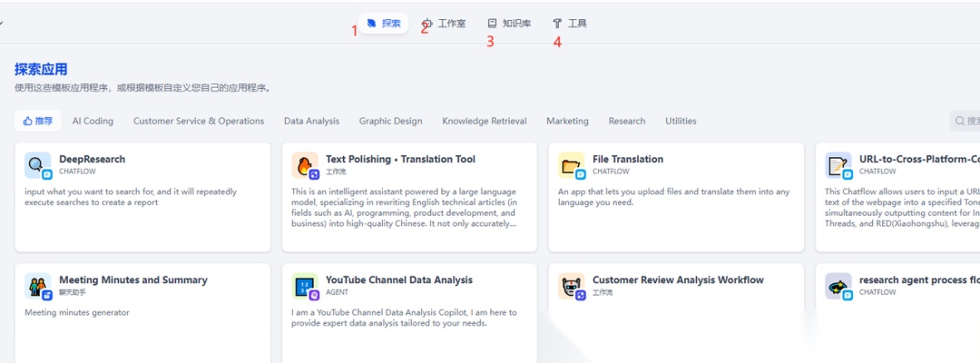Open Text Polishing • Translation Tool title
This screenshot has width=980, height=363.
click(x=401, y=160)
